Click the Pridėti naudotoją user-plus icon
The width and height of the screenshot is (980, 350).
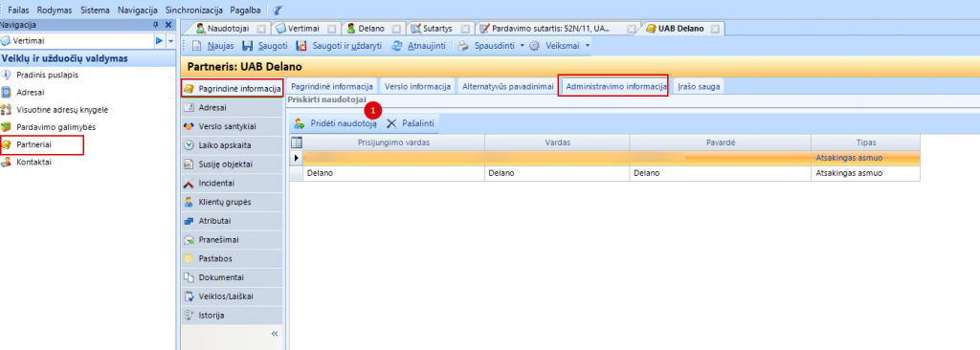pyautogui.click(x=300, y=123)
